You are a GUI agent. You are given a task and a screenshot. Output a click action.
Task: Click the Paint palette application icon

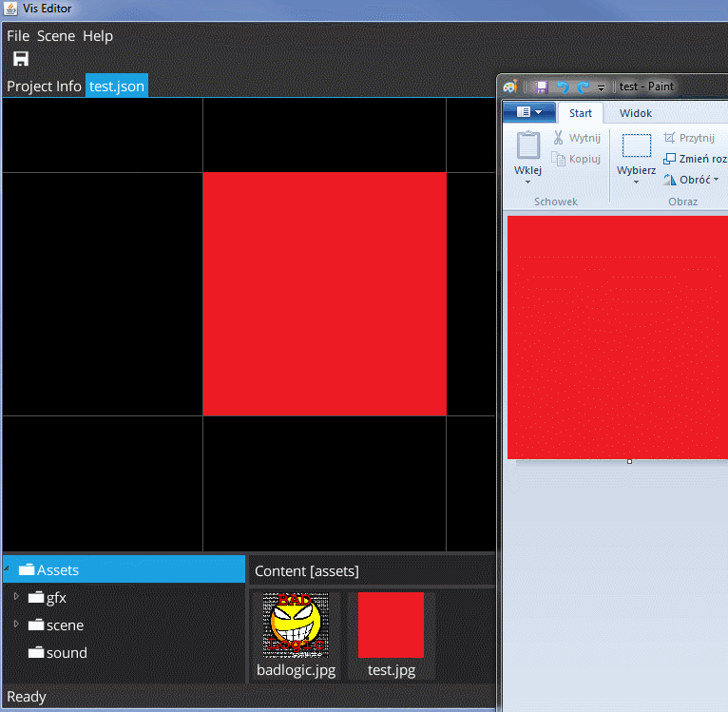[510, 87]
